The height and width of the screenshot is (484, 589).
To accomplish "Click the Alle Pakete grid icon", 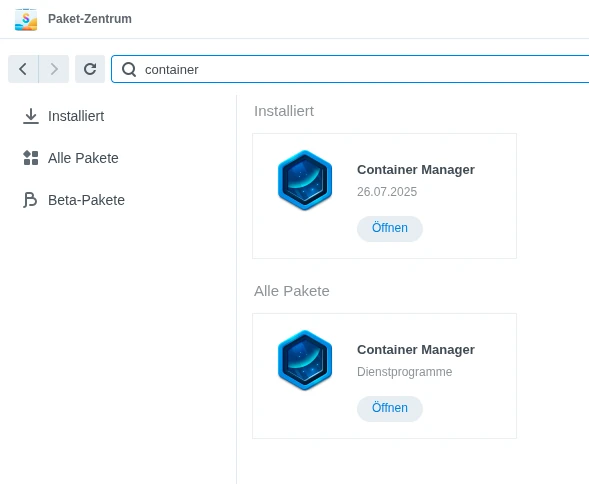I will point(31,158).
